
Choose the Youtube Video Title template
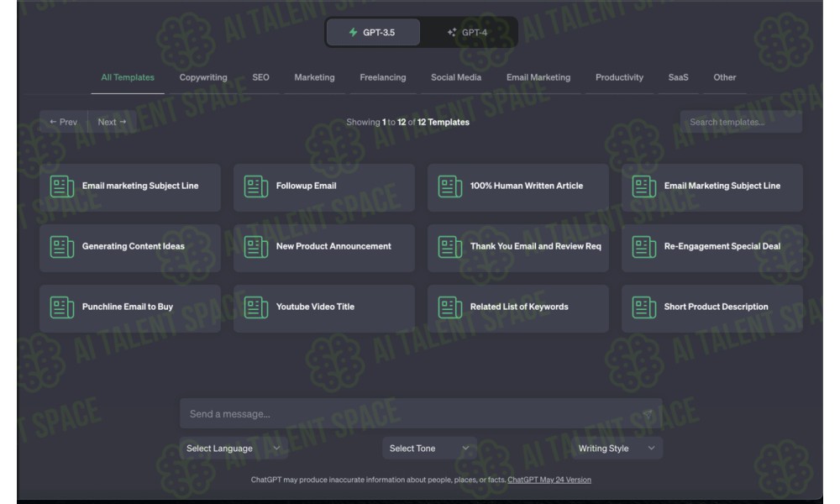[x=324, y=308]
